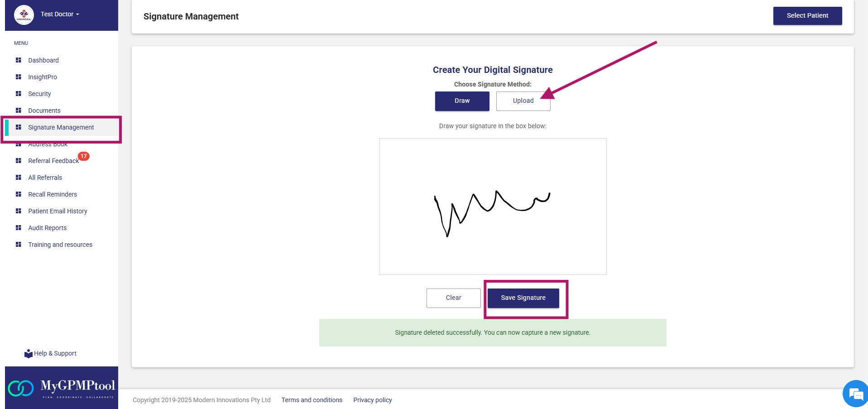Open the live chat bubble icon
Screen dimensions: 868x409
[x=855, y=394]
